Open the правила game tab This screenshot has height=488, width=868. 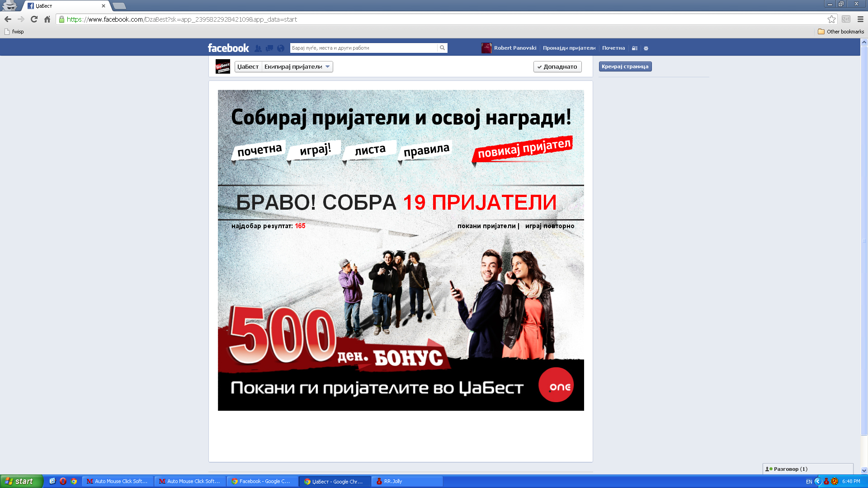[x=426, y=150]
